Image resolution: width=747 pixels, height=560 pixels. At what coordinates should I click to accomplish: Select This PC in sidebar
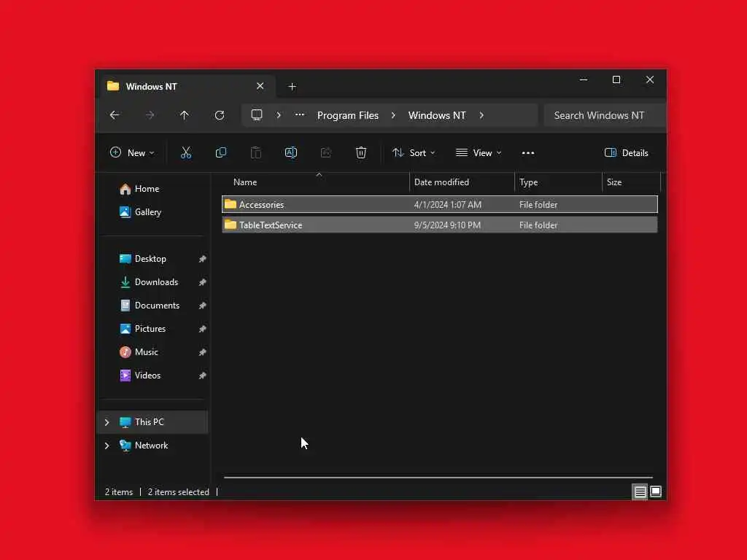pyautogui.click(x=153, y=422)
